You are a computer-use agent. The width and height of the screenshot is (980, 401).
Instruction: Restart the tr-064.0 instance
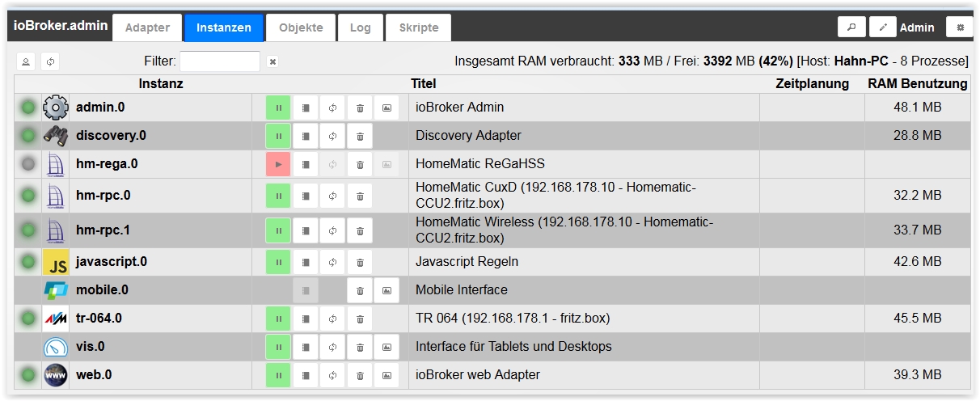[x=332, y=319]
